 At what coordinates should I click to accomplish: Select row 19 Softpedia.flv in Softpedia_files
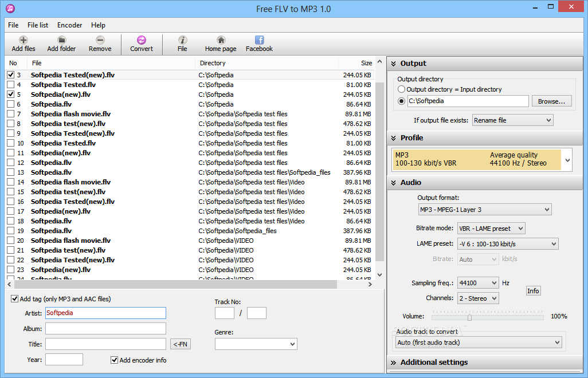189,231
